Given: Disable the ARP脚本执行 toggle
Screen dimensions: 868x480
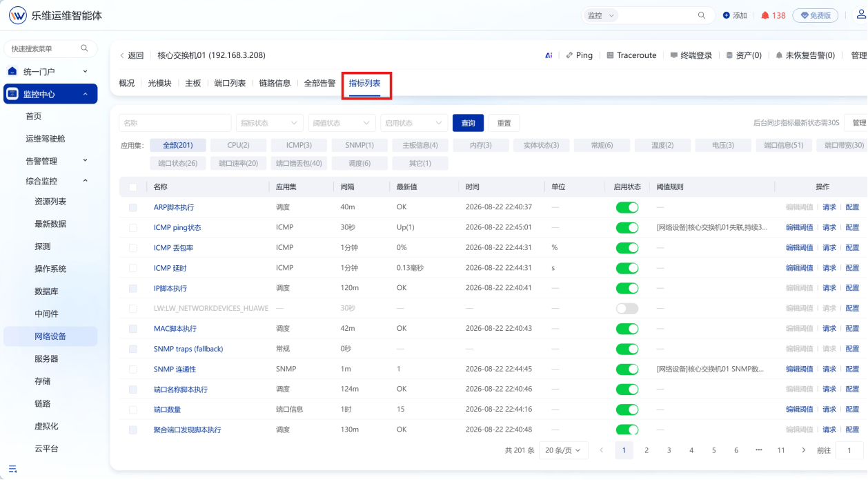Looking at the screenshot, I should (x=627, y=207).
